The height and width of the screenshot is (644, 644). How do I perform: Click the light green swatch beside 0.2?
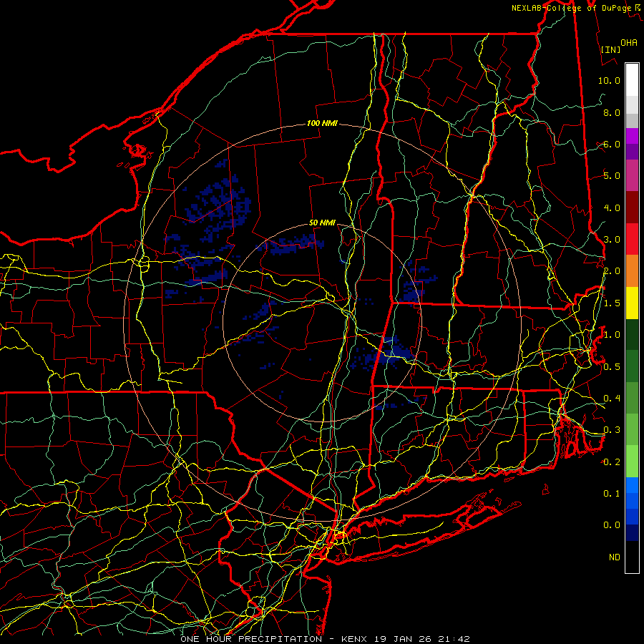point(632,462)
